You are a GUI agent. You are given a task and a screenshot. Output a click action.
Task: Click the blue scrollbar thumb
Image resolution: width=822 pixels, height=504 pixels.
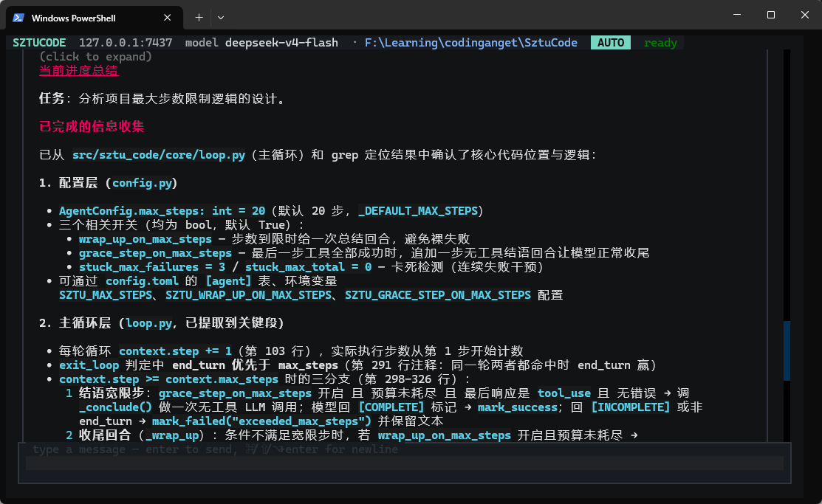pos(787,351)
